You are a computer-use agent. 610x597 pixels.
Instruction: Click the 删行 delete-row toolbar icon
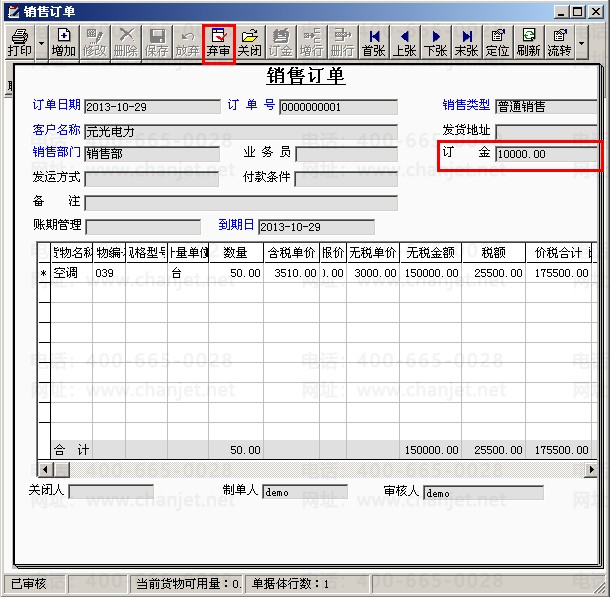(343, 42)
